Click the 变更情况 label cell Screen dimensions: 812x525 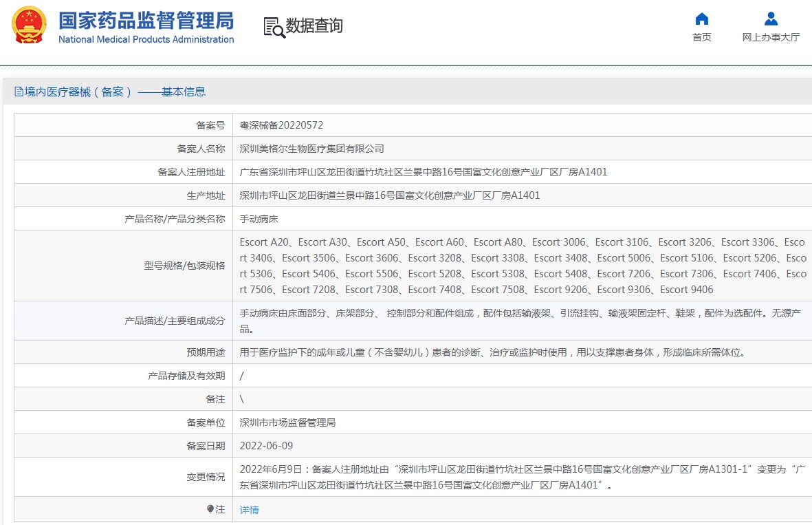click(x=123, y=477)
